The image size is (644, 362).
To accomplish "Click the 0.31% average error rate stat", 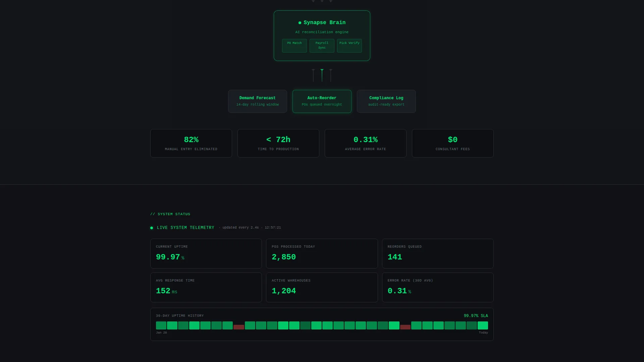I will click(x=366, y=143).
